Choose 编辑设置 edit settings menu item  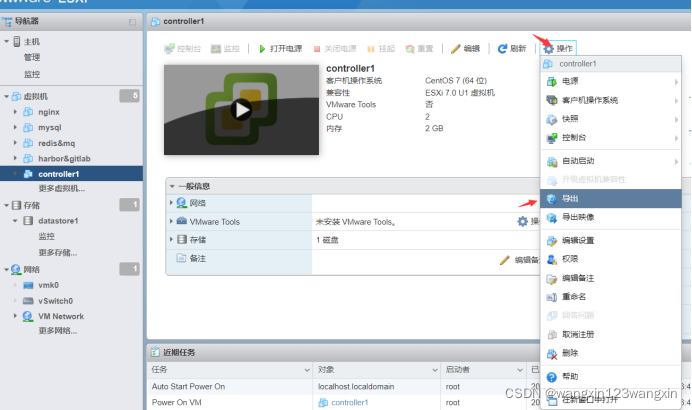pyautogui.click(x=611, y=241)
